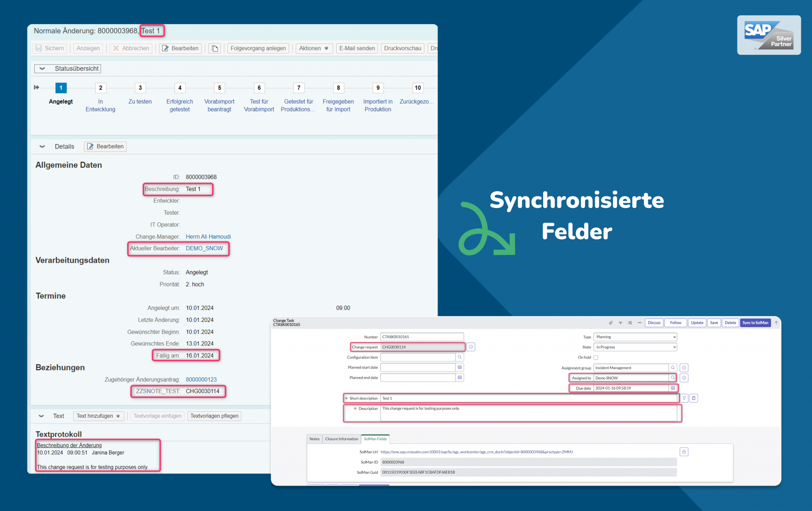Show info for Change request CHG0030114
The height and width of the screenshot is (511, 812).
tap(471, 347)
